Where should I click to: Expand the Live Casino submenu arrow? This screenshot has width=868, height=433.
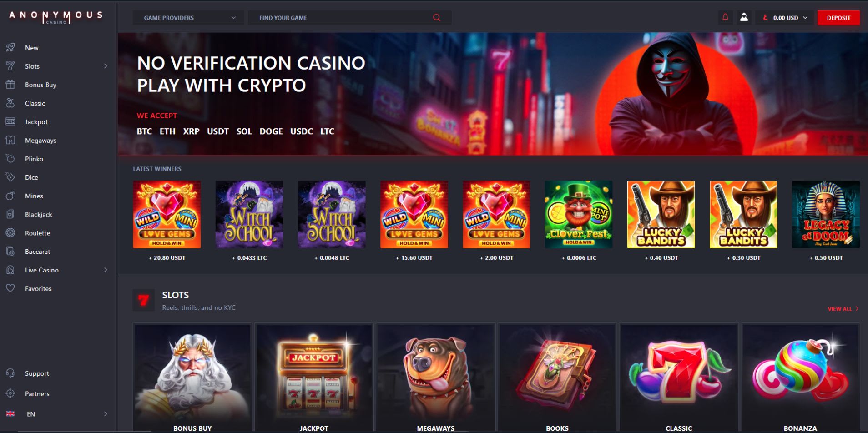106,270
